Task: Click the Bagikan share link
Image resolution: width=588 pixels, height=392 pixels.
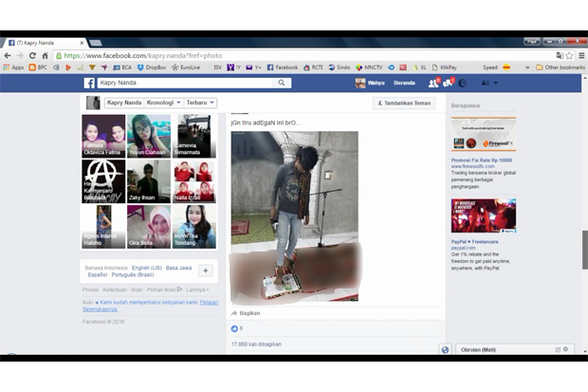Action: click(x=246, y=313)
